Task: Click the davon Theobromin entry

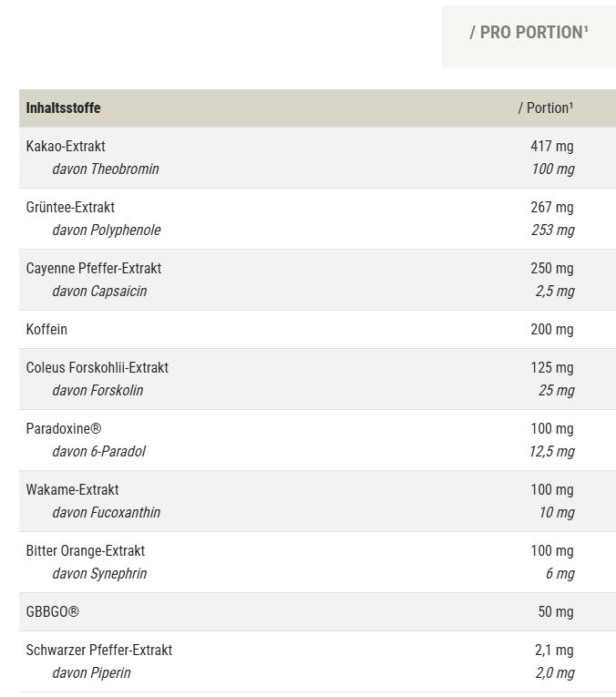Action: tap(105, 169)
